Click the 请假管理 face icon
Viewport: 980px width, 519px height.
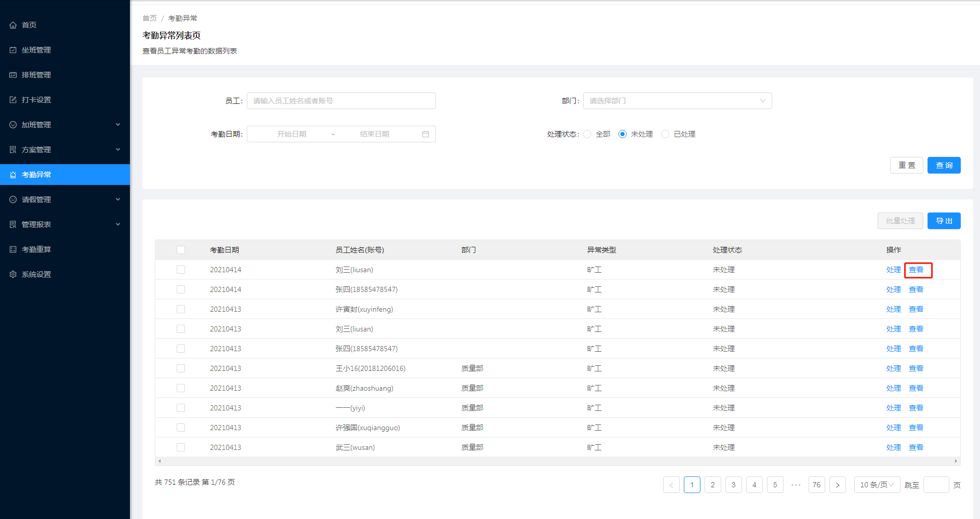point(13,199)
